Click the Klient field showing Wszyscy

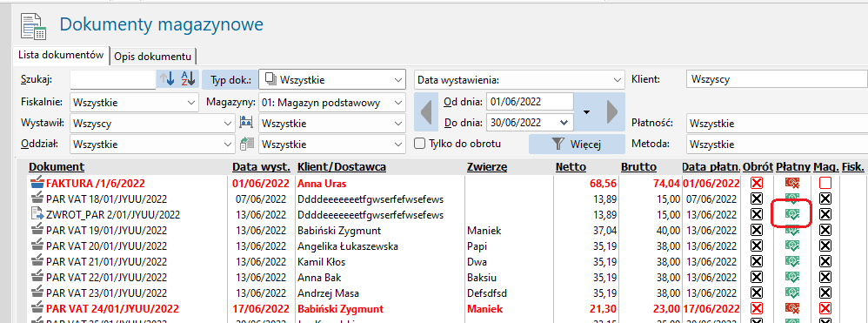coord(777,79)
